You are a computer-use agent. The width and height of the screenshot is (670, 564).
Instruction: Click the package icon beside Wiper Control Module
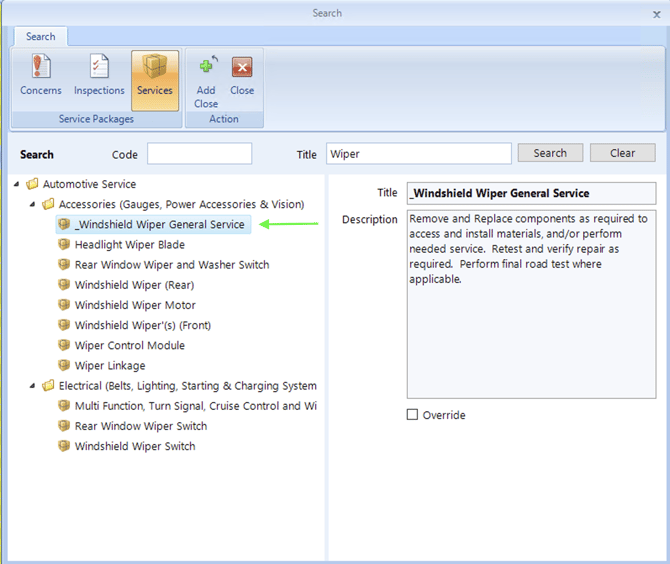pos(64,345)
